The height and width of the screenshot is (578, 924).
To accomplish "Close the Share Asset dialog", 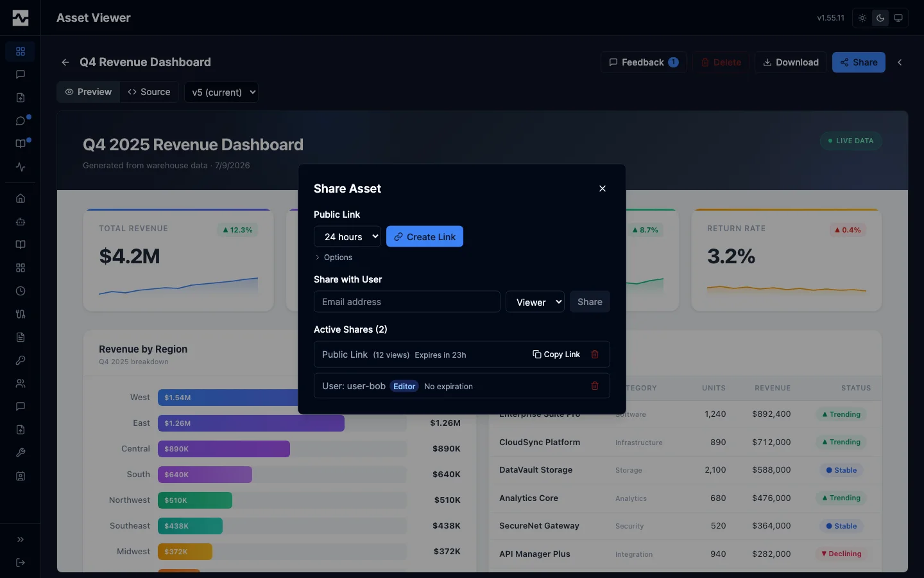I will point(603,188).
